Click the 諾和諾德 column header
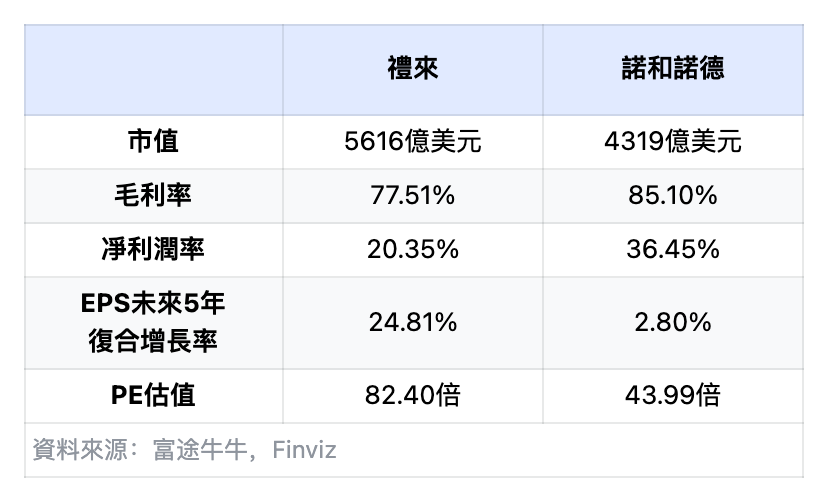The width and height of the screenshot is (828, 502). (672, 69)
